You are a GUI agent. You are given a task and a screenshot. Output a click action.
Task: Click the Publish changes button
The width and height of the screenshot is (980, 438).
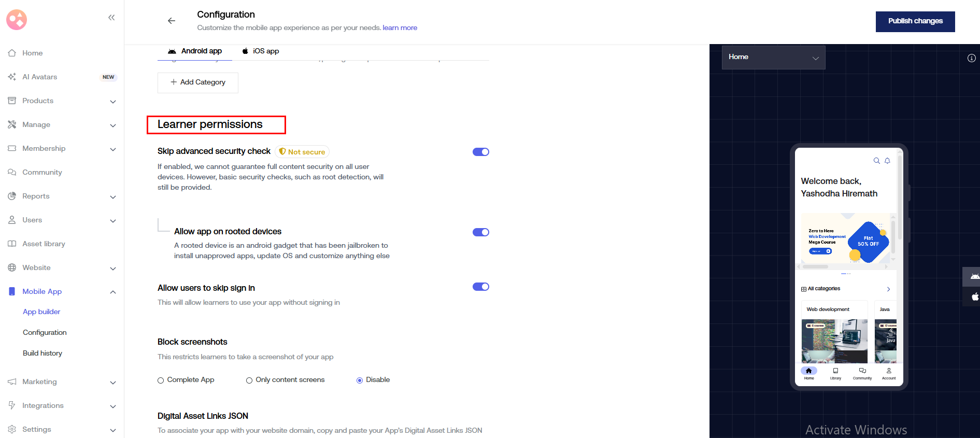click(x=915, y=21)
